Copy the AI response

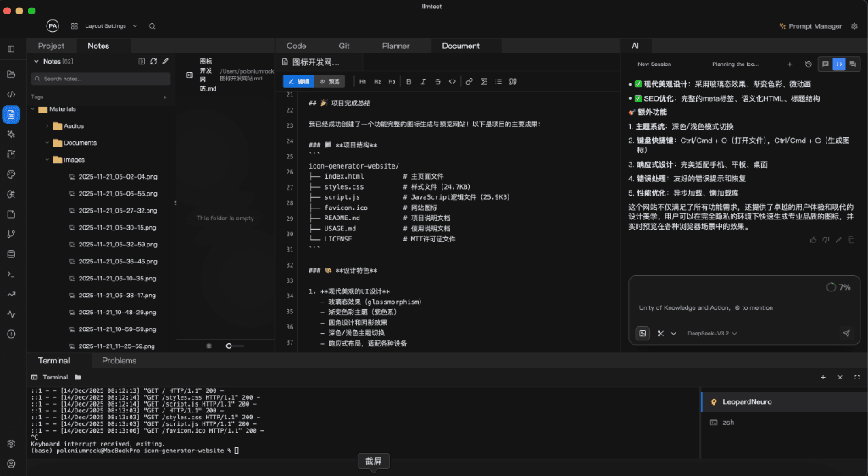pyautogui.click(x=851, y=240)
